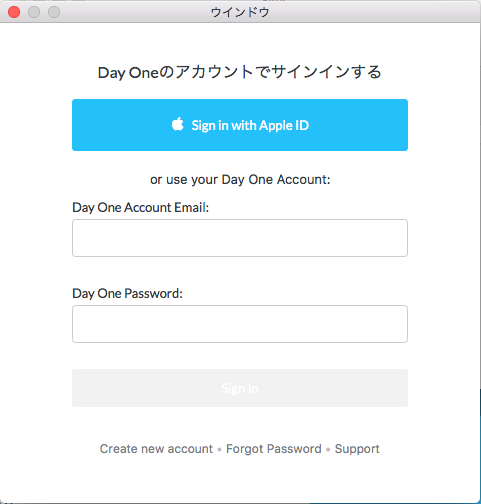The height and width of the screenshot is (504, 481).
Task: Click 'Apple ID' text in the blue button
Action: tap(284, 125)
